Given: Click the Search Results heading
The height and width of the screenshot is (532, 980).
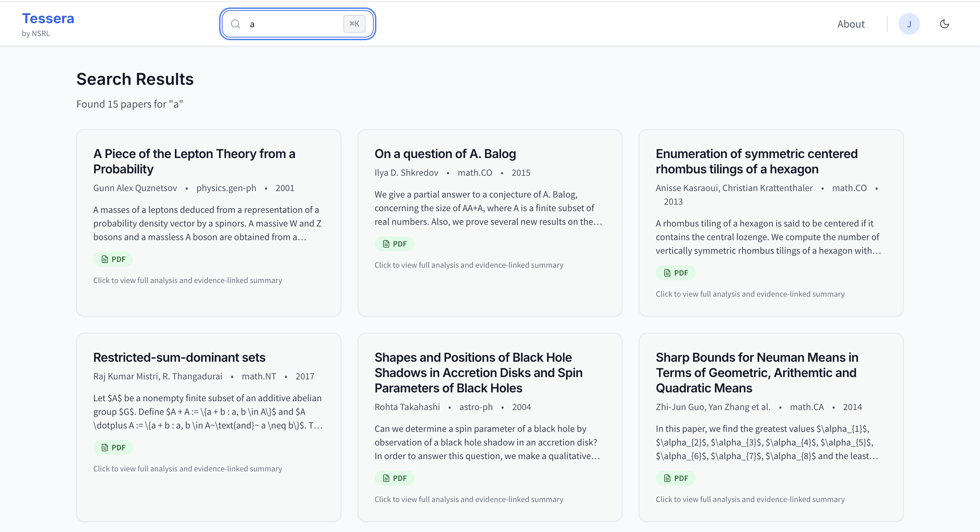Looking at the screenshot, I should (x=135, y=79).
